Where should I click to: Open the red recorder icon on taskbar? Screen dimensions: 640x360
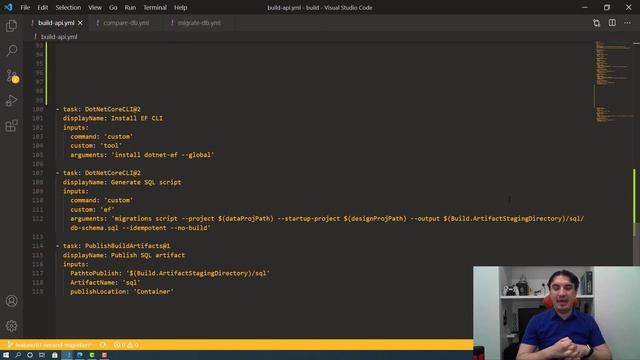pyautogui.click(x=104, y=355)
